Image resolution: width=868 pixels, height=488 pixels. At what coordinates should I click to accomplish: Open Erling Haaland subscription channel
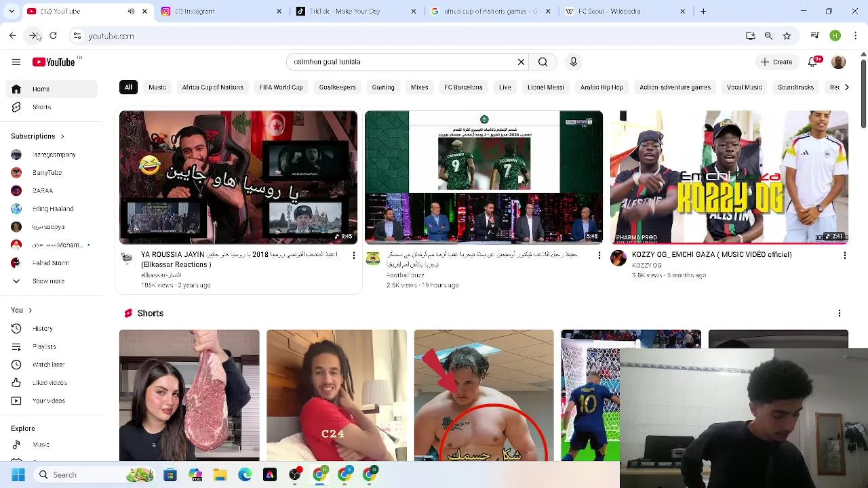point(52,209)
